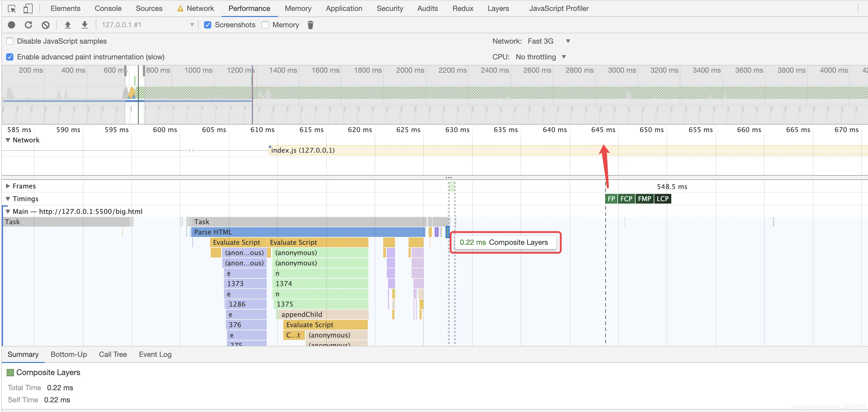Start recording with the record button

pyautogui.click(x=12, y=25)
